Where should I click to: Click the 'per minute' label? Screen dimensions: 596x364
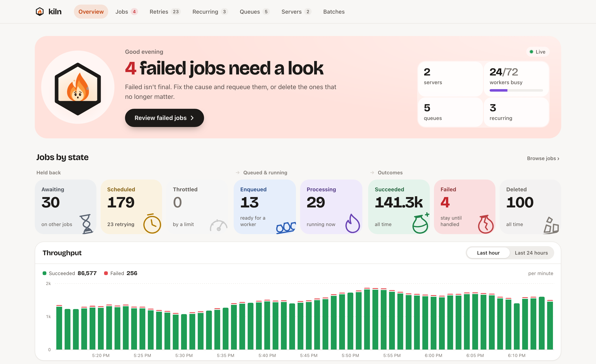pos(541,273)
